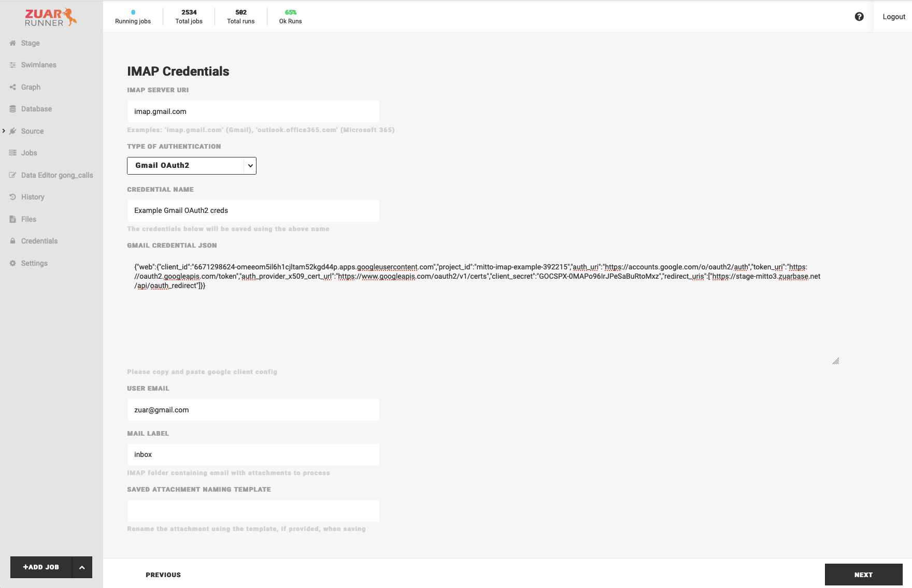Expand the Add Job options arrow
The height and width of the screenshot is (588, 912).
(82, 567)
